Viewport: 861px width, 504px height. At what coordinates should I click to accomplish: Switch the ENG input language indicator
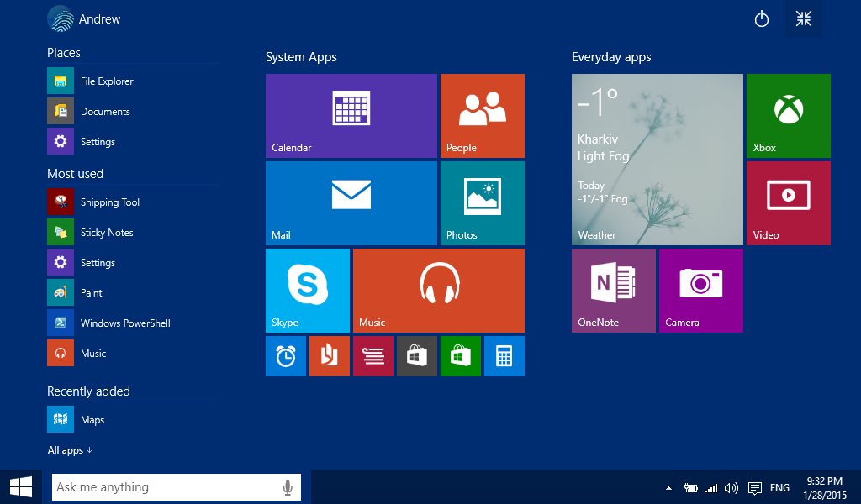(779, 487)
